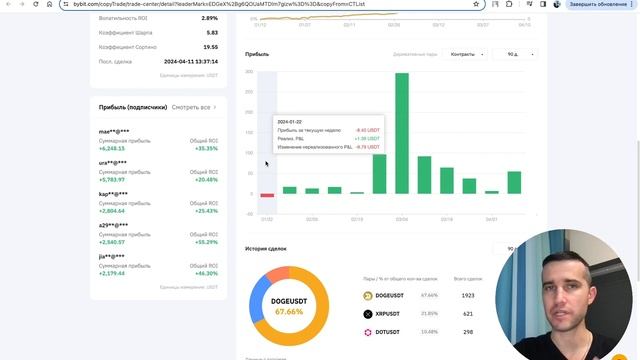Go back with browser back arrow
640x360 pixels.
pos(8,4)
